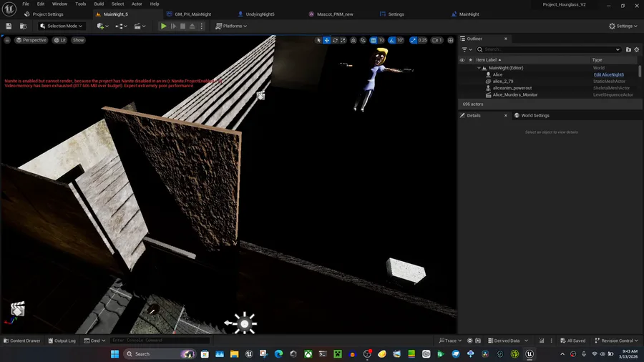Toggle rotation angle snapping
The width and height of the screenshot is (644, 362).
click(392, 40)
